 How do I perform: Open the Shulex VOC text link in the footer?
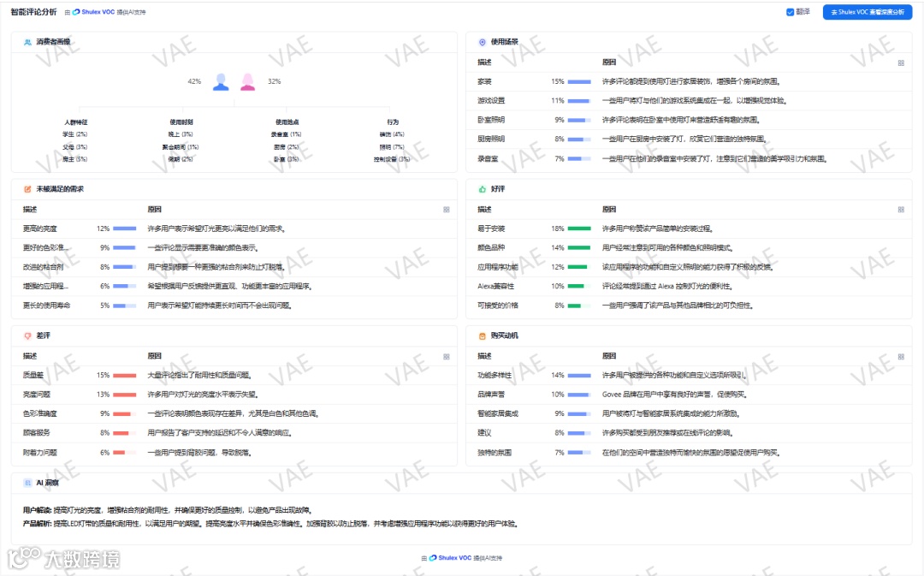pyautogui.click(x=455, y=558)
